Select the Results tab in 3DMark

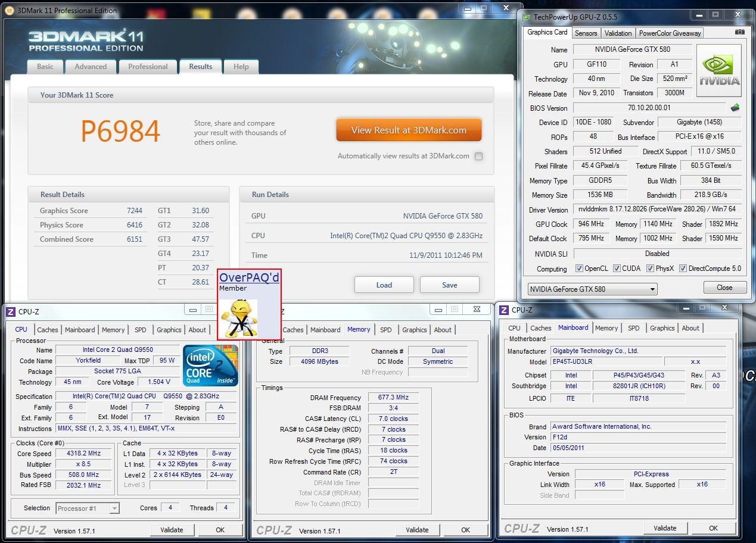click(x=201, y=67)
